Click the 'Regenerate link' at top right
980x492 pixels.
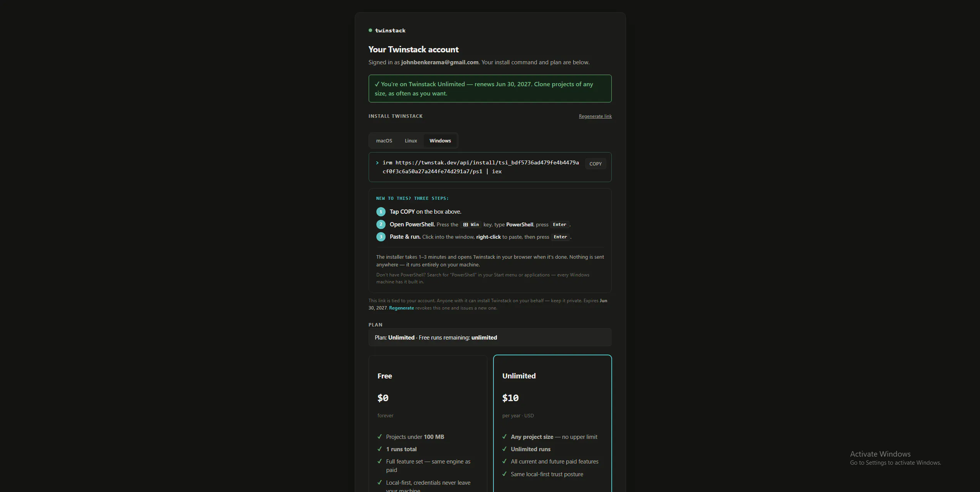595,116
